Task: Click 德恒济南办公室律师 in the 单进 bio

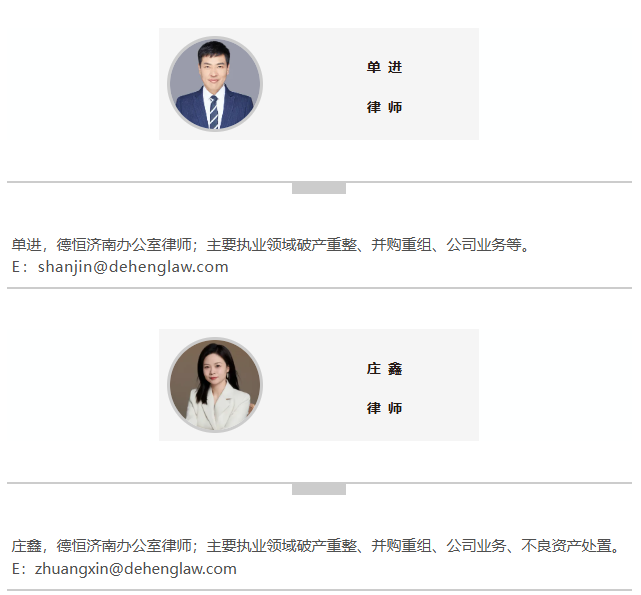Action: (124, 245)
